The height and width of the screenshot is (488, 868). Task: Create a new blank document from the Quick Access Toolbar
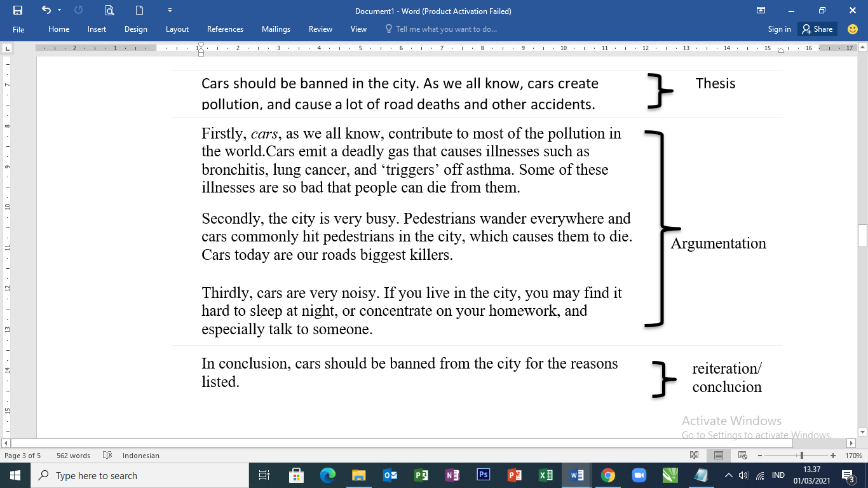pyautogui.click(x=139, y=10)
